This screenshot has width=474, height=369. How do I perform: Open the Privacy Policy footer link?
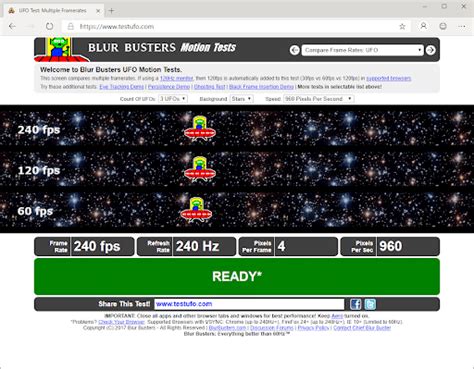(313, 328)
